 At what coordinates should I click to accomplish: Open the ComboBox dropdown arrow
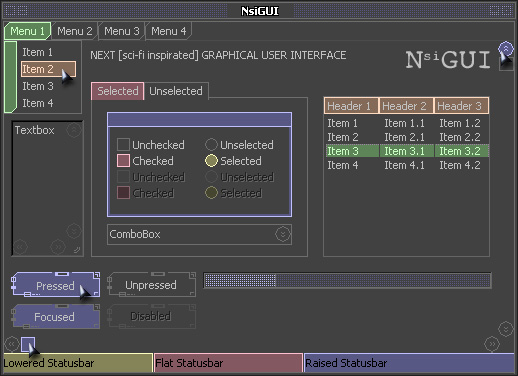(x=283, y=234)
